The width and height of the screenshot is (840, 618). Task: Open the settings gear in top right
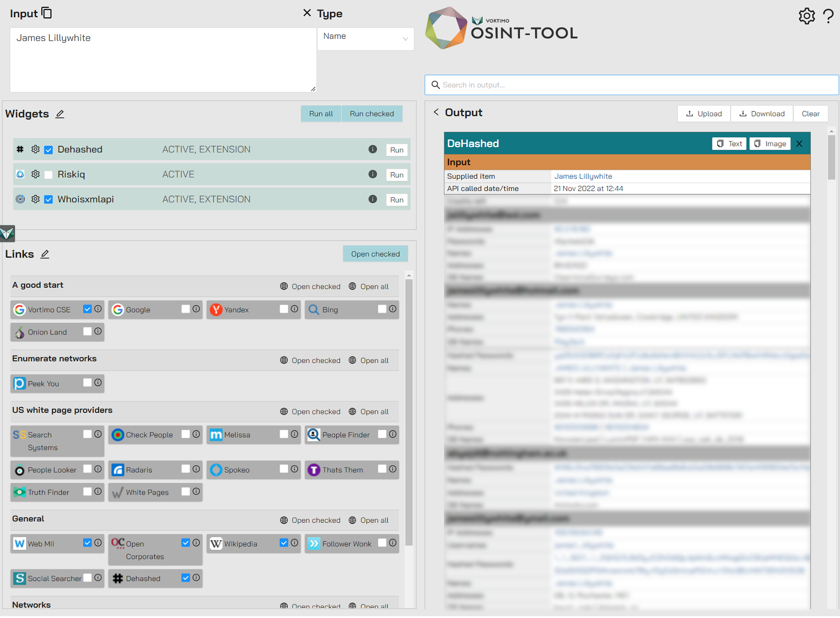tap(806, 16)
